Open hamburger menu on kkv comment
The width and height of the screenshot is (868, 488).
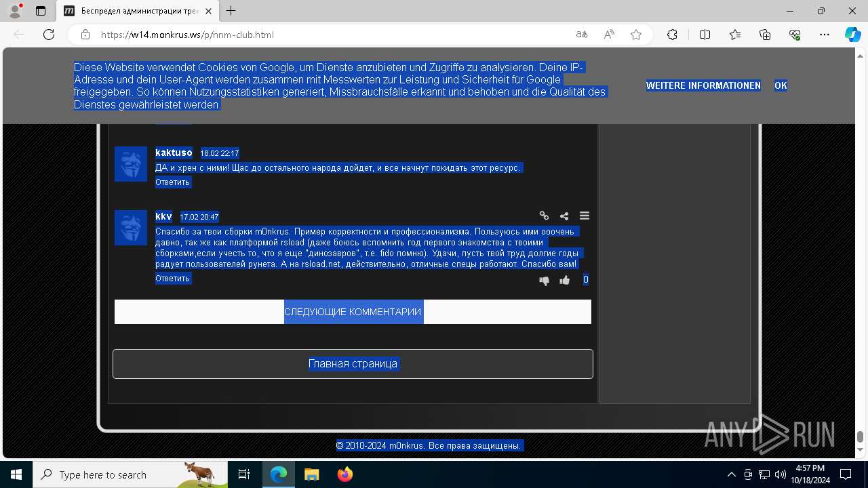coord(585,216)
